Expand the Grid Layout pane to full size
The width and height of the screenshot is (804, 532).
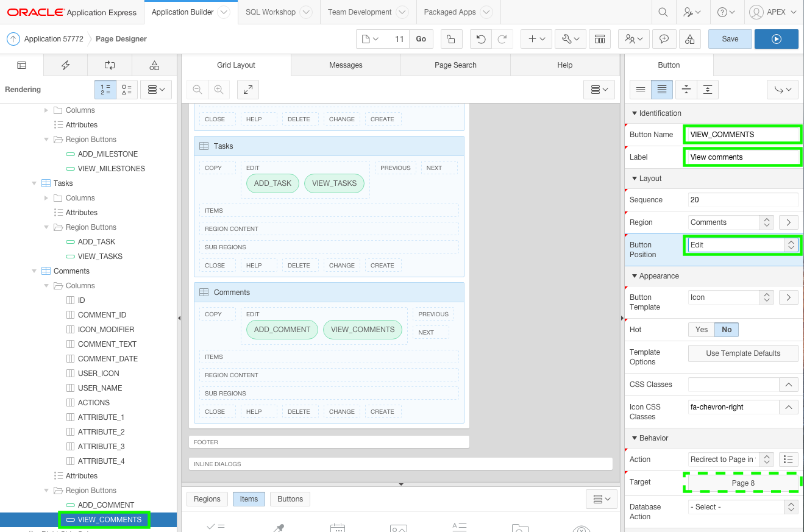[248, 90]
